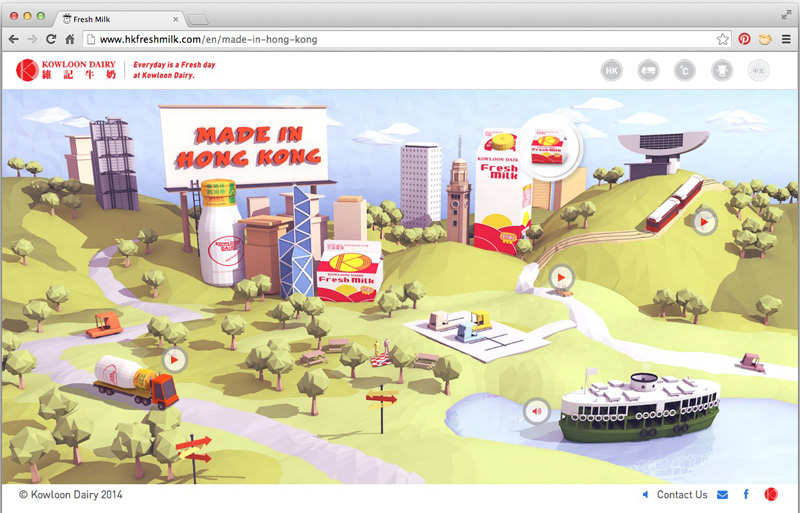Click the browser forward arrow
This screenshot has width=800, height=513.
pyautogui.click(x=32, y=39)
